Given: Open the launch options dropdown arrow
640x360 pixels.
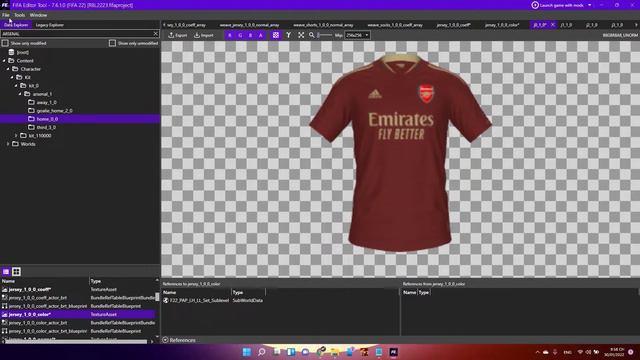Looking at the screenshot, I should [x=589, y=5].
